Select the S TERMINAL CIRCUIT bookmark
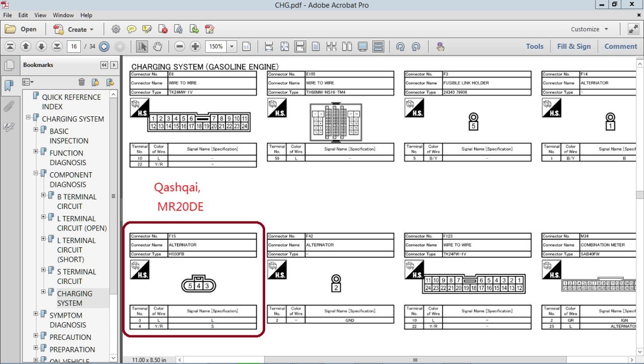The width and height of the screenshot is (644, 364). pos(76,276)
